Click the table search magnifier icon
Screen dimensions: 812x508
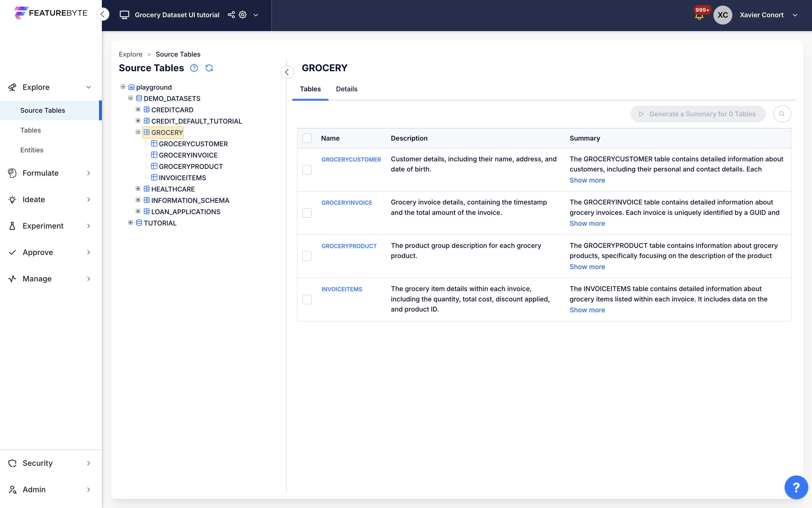782,114
